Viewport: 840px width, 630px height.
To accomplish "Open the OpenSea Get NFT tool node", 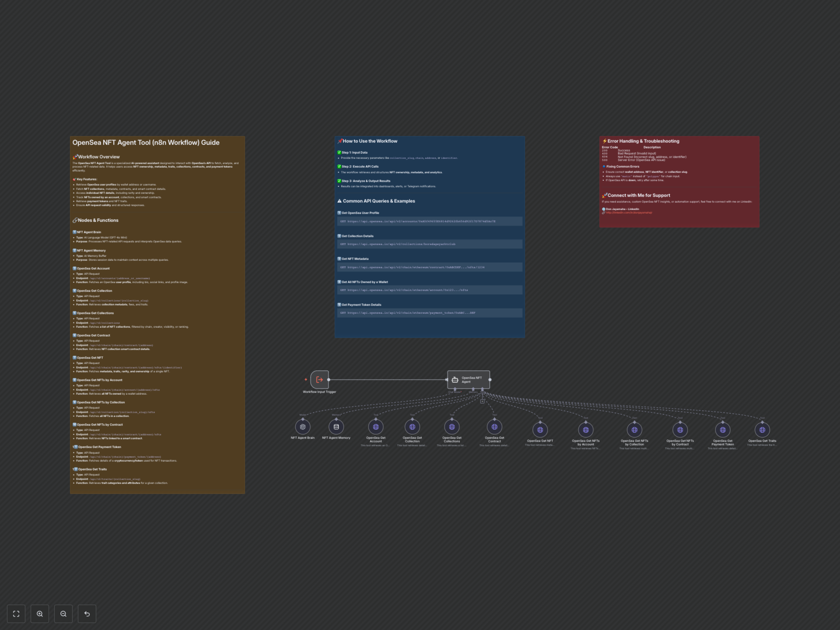I will (540, 430).
